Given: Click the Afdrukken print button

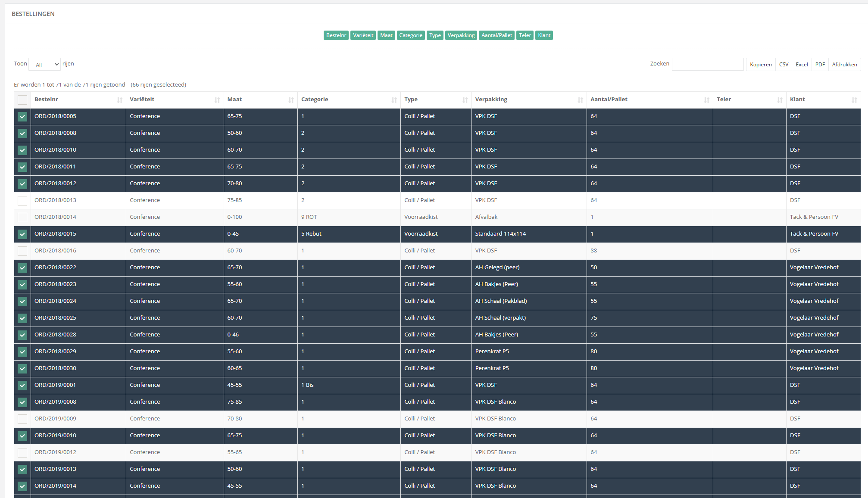Looking at the screenshot, I should click(844, 64).
